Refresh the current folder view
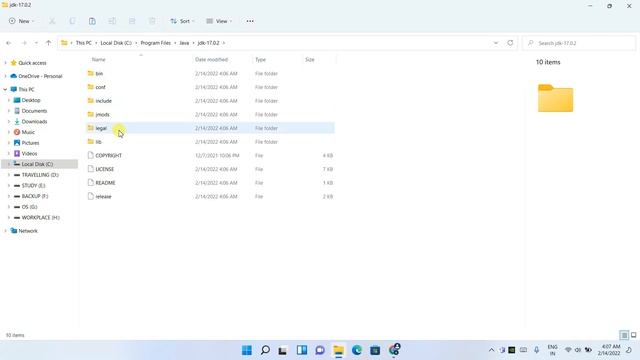This screenshot has width=640, height=360. (x=510, y=42)
